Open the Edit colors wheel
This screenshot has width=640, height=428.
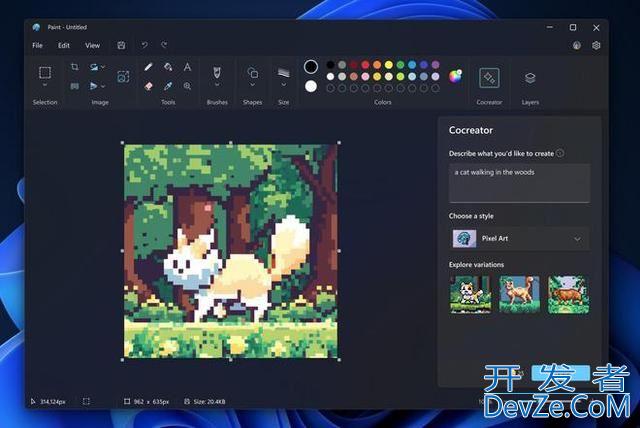(x=455, y=76)
